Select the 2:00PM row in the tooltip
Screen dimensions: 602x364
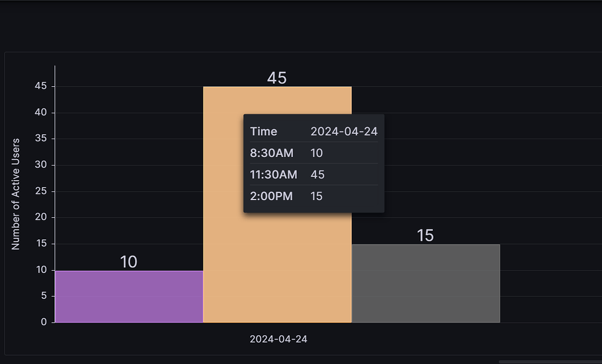click(x=314, y=196)
